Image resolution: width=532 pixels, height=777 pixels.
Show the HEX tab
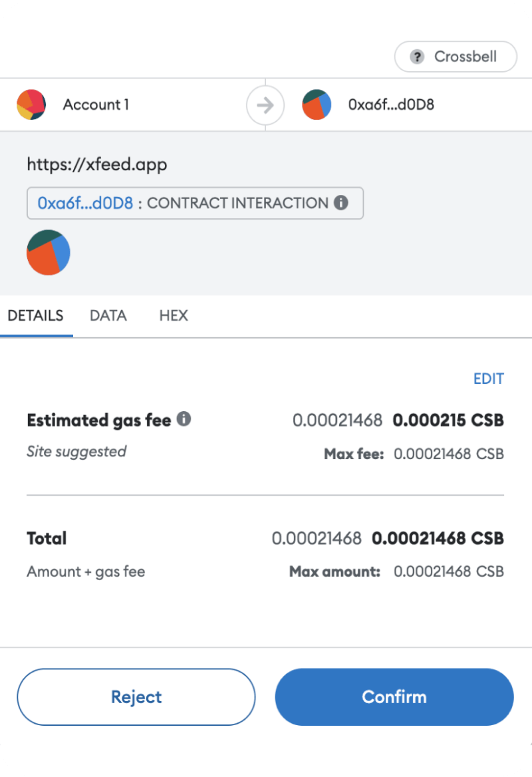[x=174, y=315]
